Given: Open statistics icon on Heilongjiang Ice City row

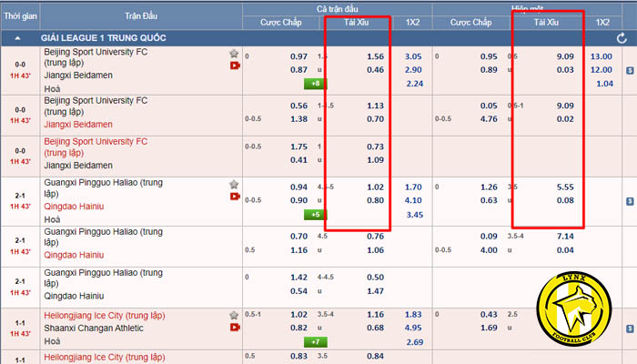Looking at the screenshot, I should (630, 329).
